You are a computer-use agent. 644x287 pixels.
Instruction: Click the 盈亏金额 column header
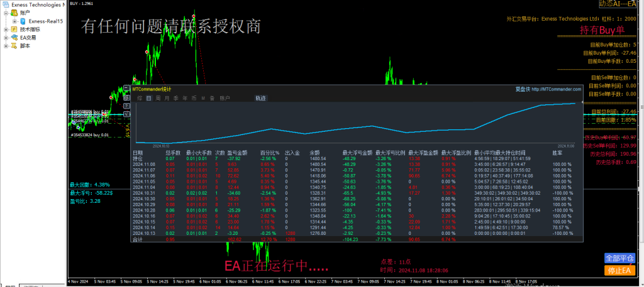(x=237, y=153)
